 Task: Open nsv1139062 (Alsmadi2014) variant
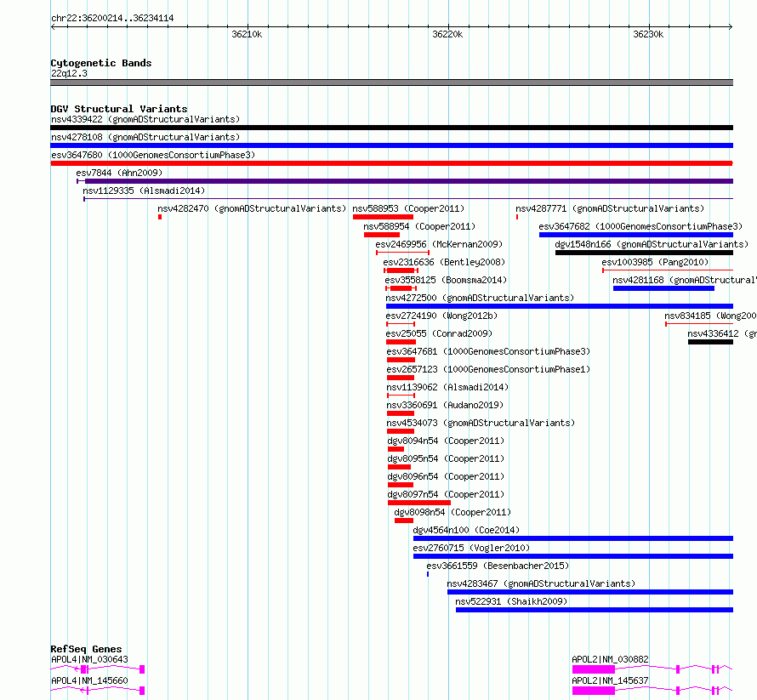pyautogui.click(x=447, y=387)
